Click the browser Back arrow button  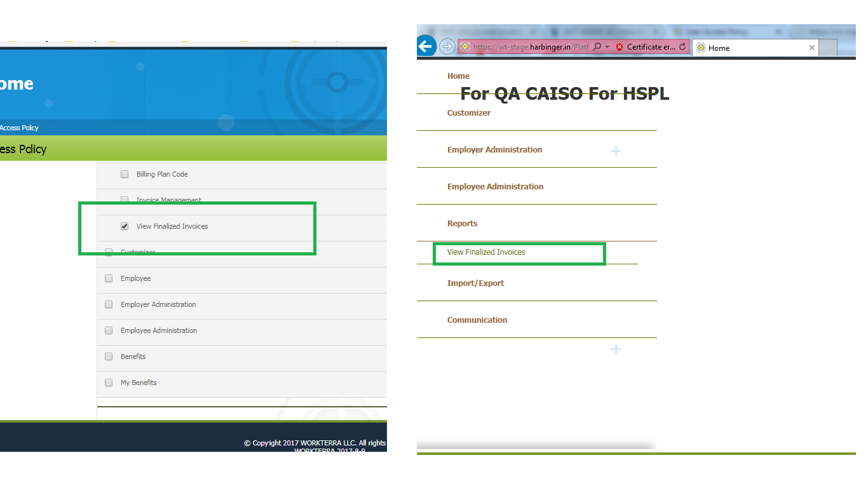pyautogui.click(x=426, y=46)
